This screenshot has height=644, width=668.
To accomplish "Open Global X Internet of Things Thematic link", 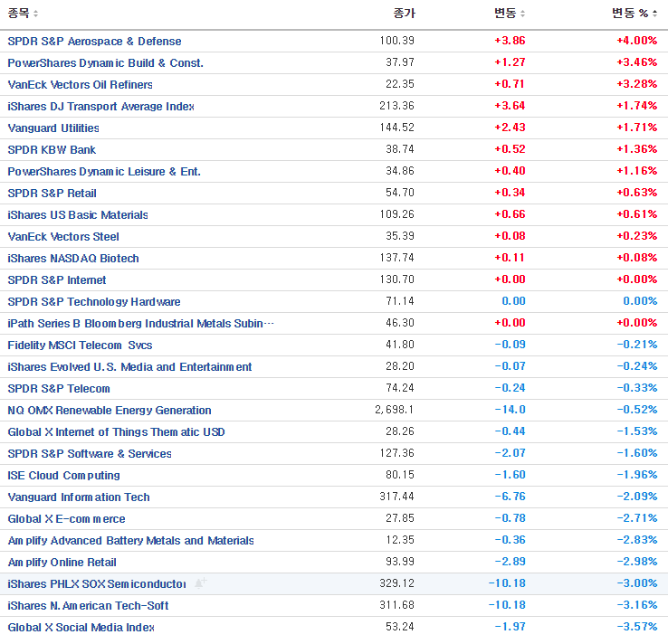I will 116,432.
